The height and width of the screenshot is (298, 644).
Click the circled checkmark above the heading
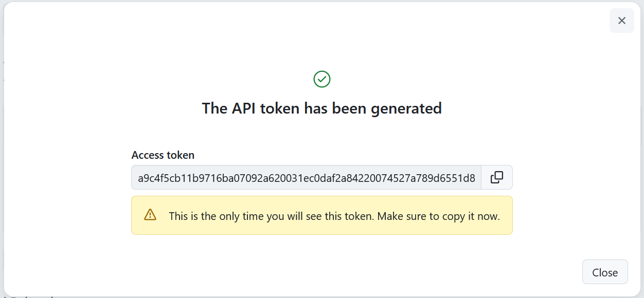pos(321,79)
